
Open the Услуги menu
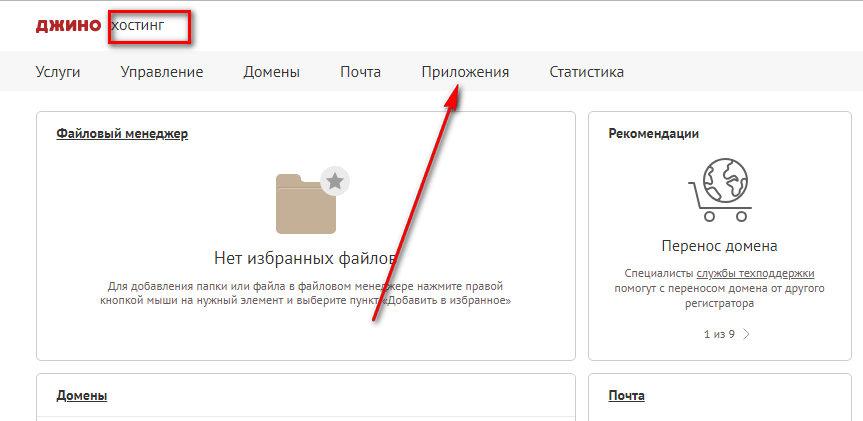pos(58,72)
